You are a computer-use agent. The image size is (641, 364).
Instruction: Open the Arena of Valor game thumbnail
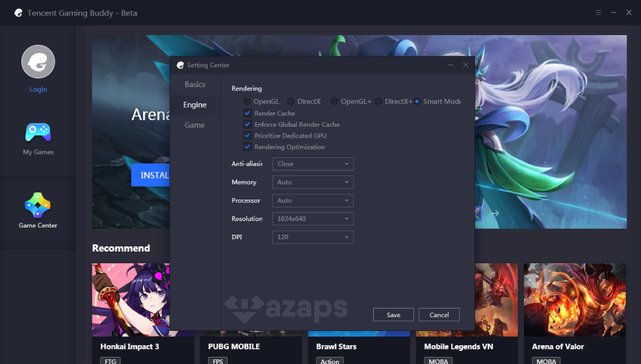[575, 300]
